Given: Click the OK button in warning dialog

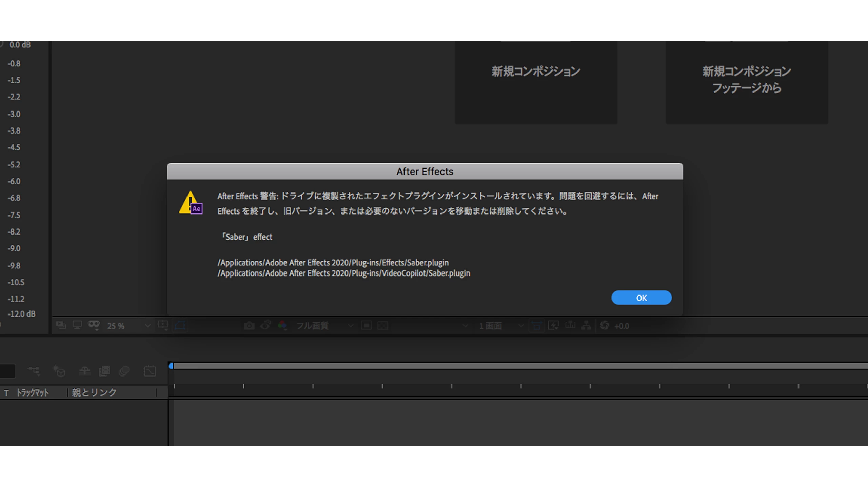Looking at the screenshot, I should pos(641,298).
